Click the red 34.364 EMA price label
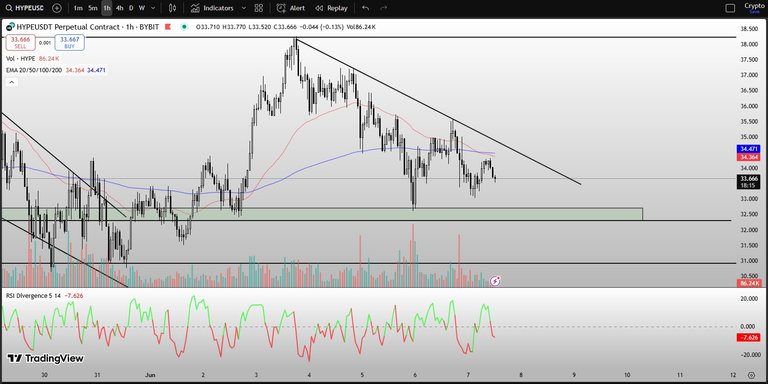This screenshot has width=768, height=384. pyautogui.click(x=749, y=157)
